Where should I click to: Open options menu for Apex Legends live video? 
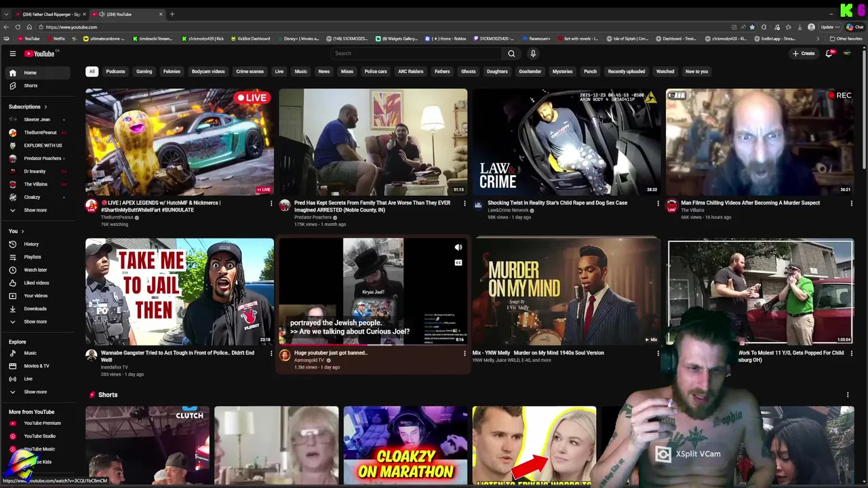pyautogui.click(x=271, y=203)
